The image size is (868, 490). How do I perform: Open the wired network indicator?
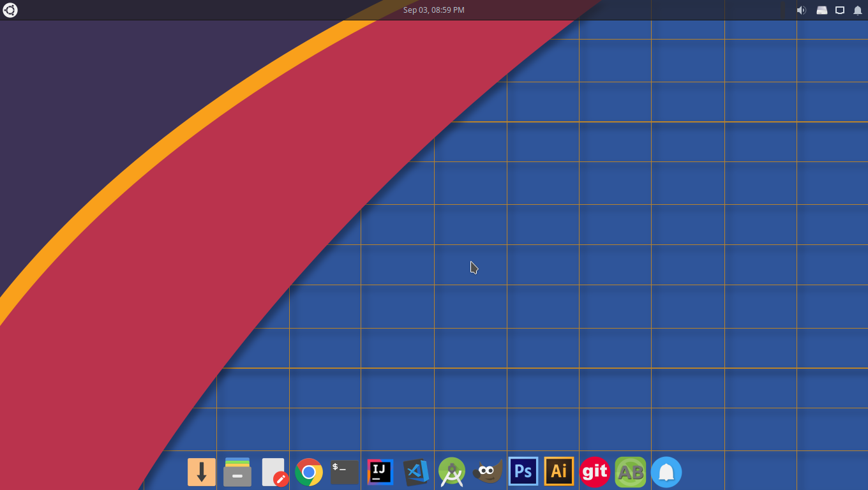coord(840,10)
